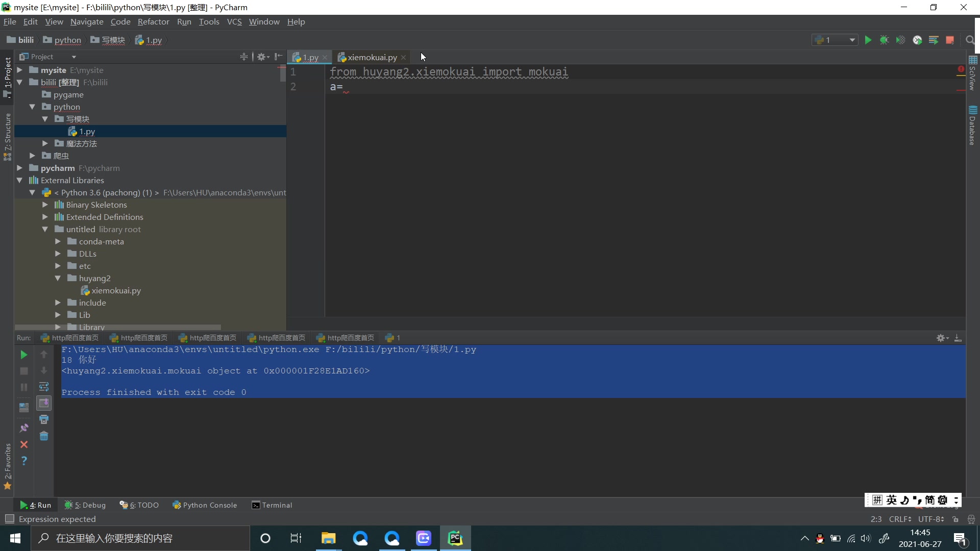Click the project tree horizontal scrollbar
The width and height of the screenshot is (980, 551).
(x=117, y=327)
